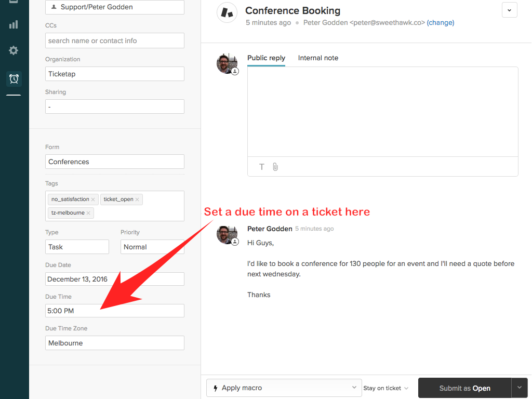
Task: Remove the ticket_open tag
Action: 137,199
